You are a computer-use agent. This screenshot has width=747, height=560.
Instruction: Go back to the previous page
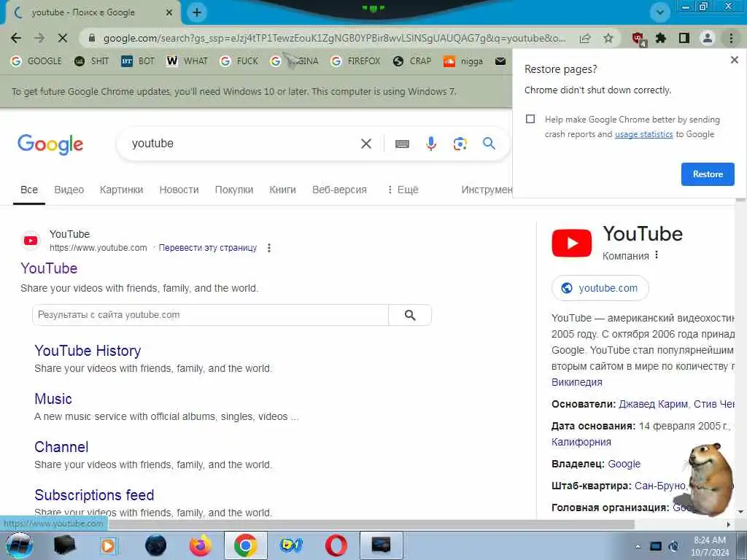(16, 38)
